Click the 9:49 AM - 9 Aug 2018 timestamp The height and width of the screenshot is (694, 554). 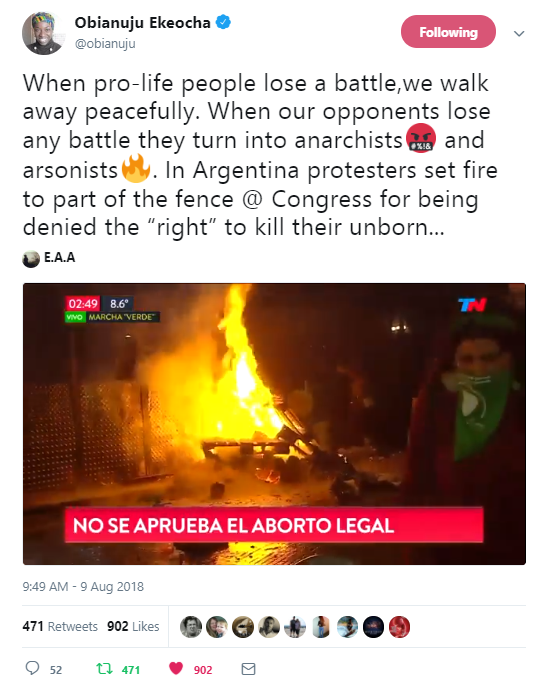83,586
